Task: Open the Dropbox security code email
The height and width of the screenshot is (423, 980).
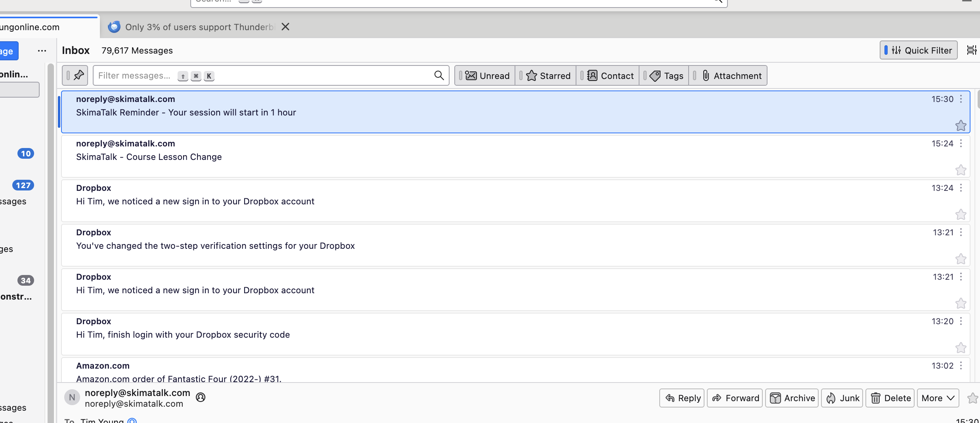Action: pos(515,334)
